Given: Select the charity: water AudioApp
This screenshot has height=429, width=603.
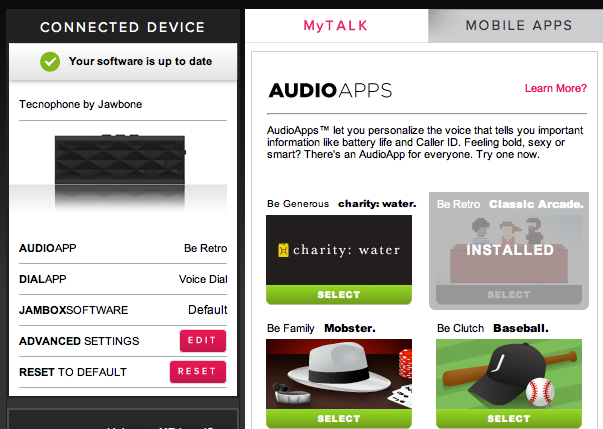Looking at the screenshot, I should tap(339, 294).
